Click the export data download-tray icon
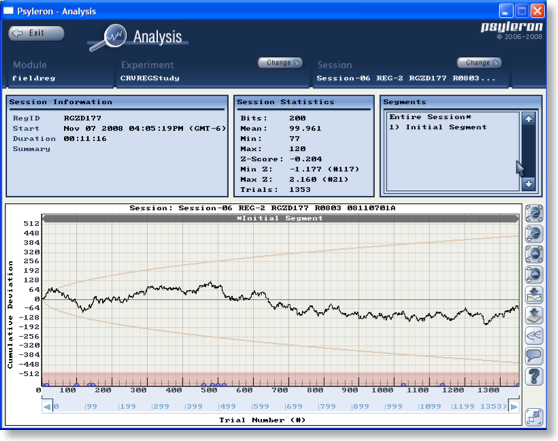Screen dimensions: 558x441 coord(534,315)
